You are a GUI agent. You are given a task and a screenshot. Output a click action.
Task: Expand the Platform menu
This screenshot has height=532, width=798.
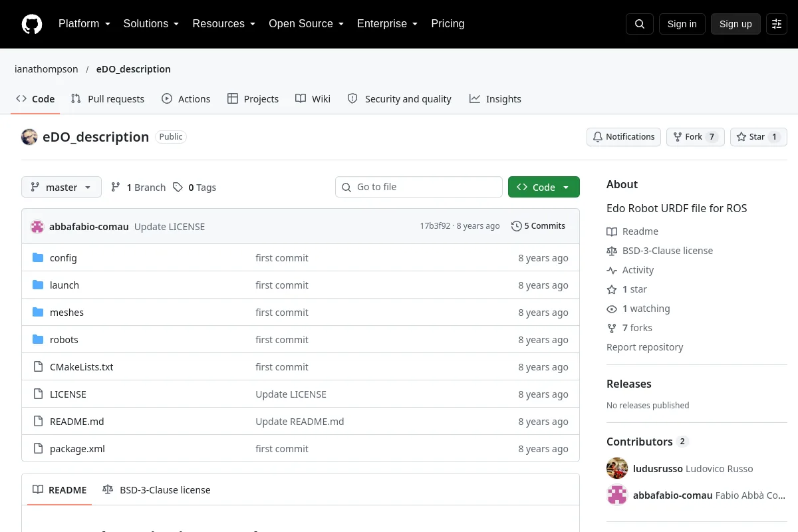84,24
